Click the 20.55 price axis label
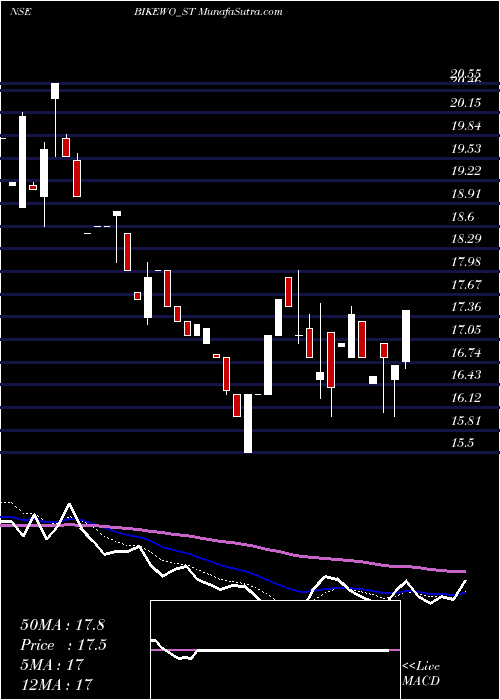 pos(465,74)
